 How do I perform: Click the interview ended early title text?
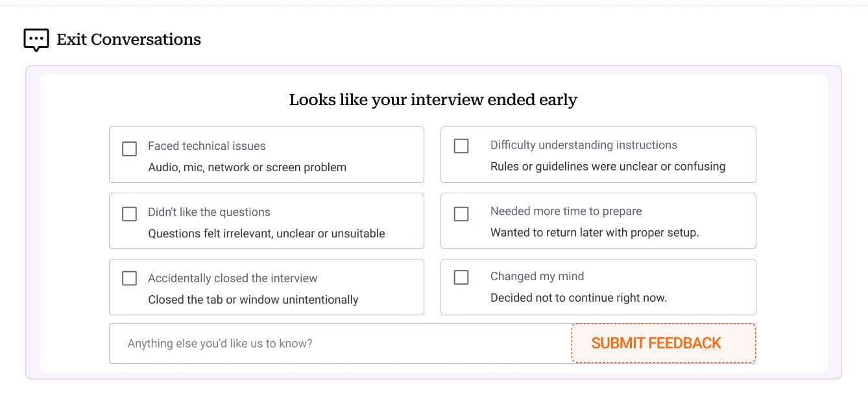tap(433, 99)
